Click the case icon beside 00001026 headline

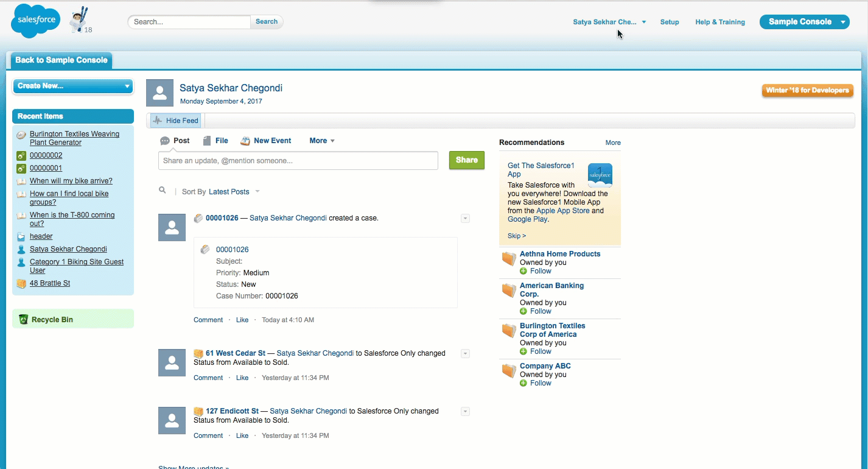tap(198, 218)
